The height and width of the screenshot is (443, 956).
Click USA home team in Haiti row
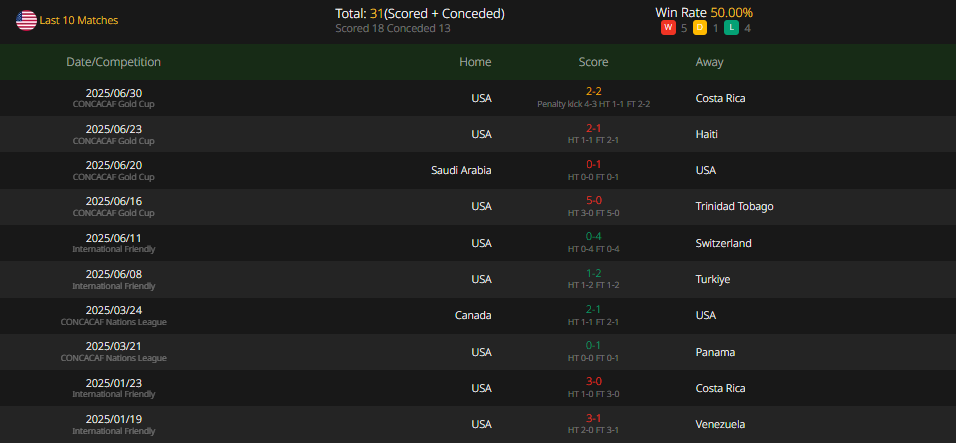pos(481,134)
